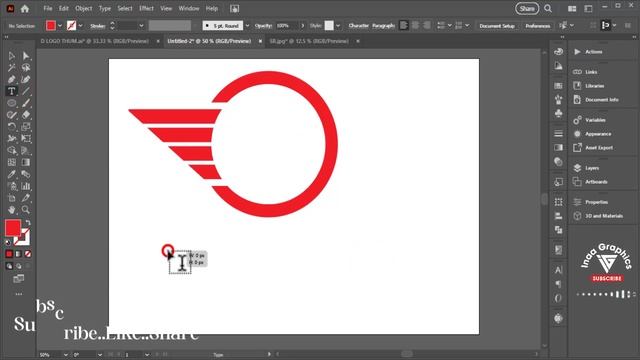Open the File menu
The height and width of the screenshot is (360, 640).
pyautogui.click(x=48, y=9)
